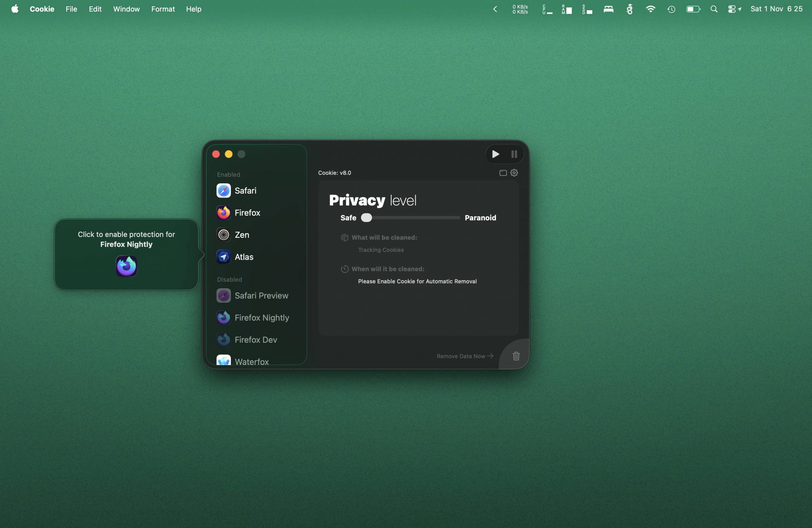Enable protection for Safari Preview
Viewport: 812px width, 528px height.
pyautogui.click(x=261, y=296)
